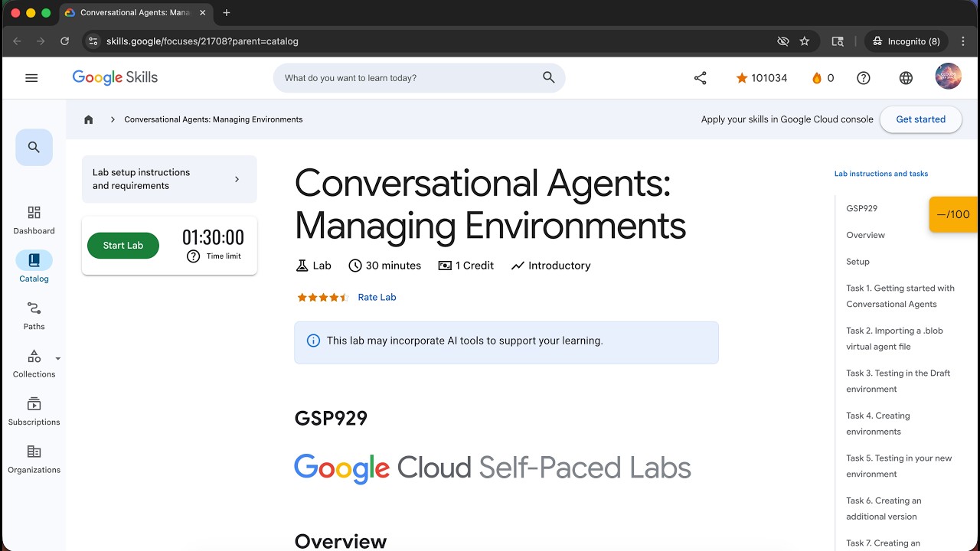Open the user profile avatar
The width and height of the screenshot is (980, 551).
pos(949,77)
